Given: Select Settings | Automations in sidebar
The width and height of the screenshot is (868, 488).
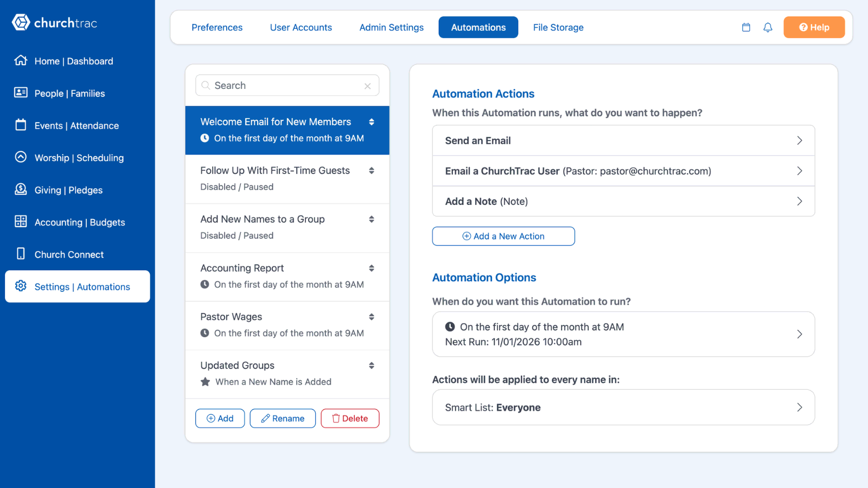Looking at the screenshot, I should coord(78,286).
